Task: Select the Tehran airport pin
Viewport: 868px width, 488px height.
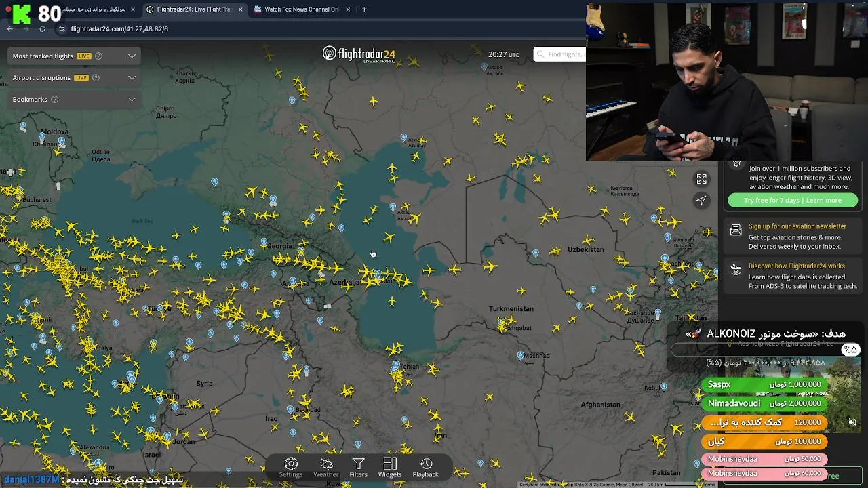Action: (396, 366)
